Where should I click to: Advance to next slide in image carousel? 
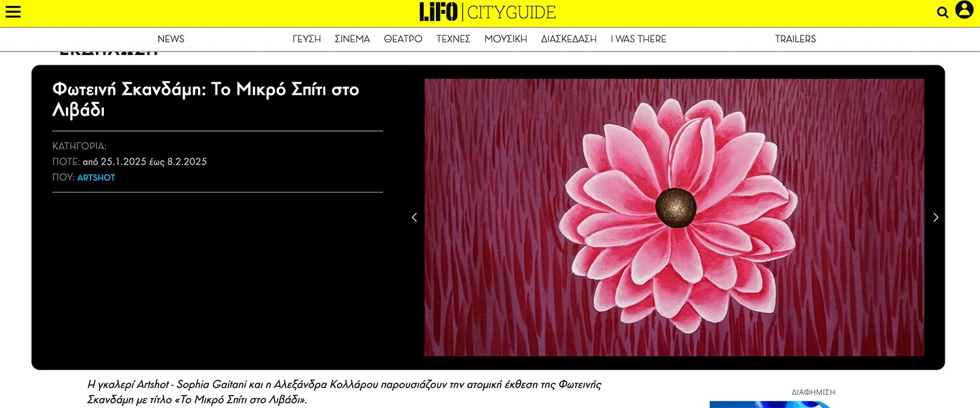click(x=935, y=217)
